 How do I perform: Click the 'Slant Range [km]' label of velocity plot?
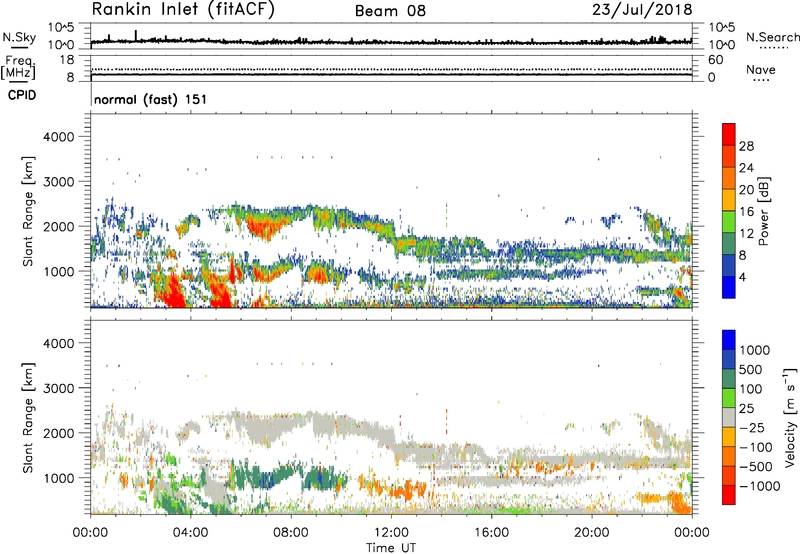point(28,417)
